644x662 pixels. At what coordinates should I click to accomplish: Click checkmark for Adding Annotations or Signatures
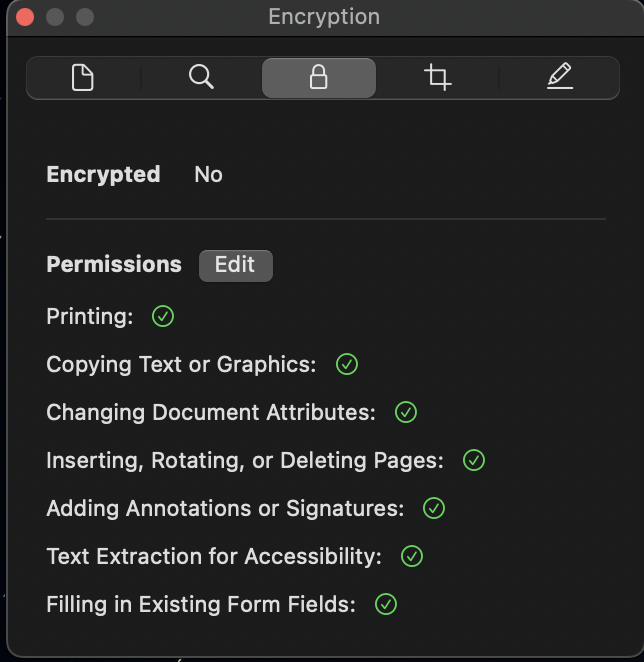[x=434, y=509]
